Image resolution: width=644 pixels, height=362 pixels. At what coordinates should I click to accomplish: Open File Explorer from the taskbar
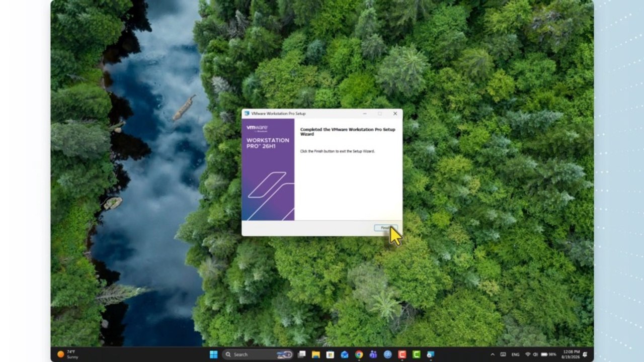coord(316,354)
